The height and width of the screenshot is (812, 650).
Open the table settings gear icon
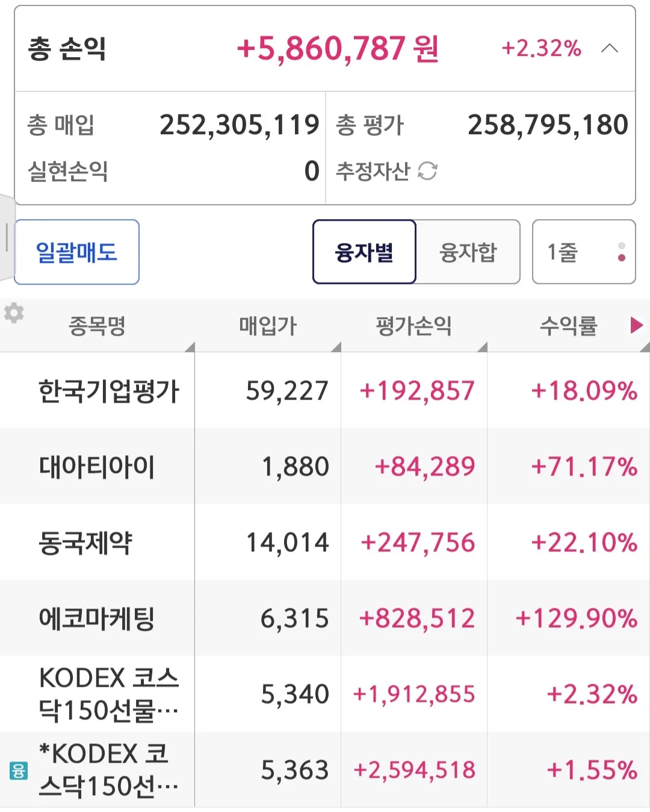(13, 313)
